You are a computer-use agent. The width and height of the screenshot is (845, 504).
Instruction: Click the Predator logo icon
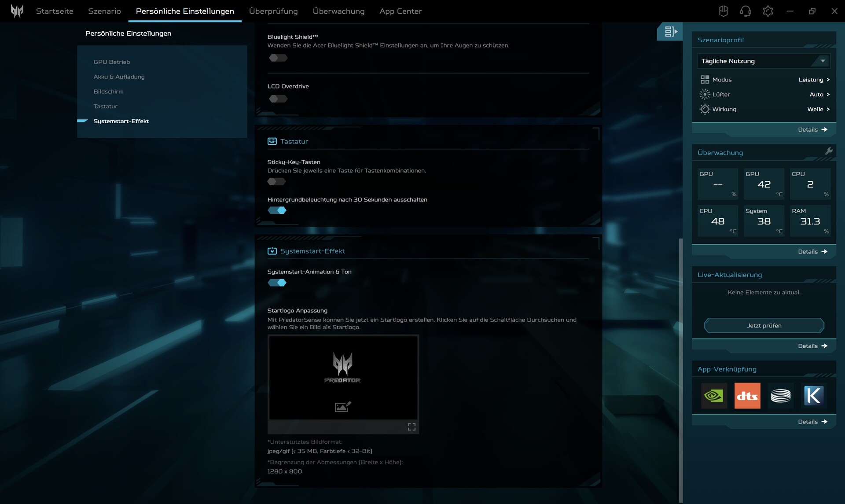[17, 11]
